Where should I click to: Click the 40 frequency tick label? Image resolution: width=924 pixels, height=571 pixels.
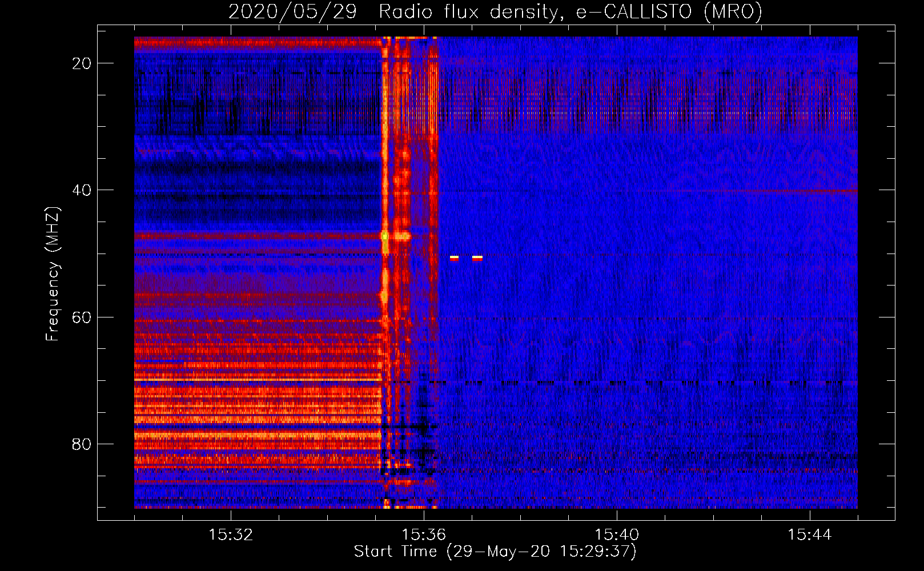tap(82, 190)
